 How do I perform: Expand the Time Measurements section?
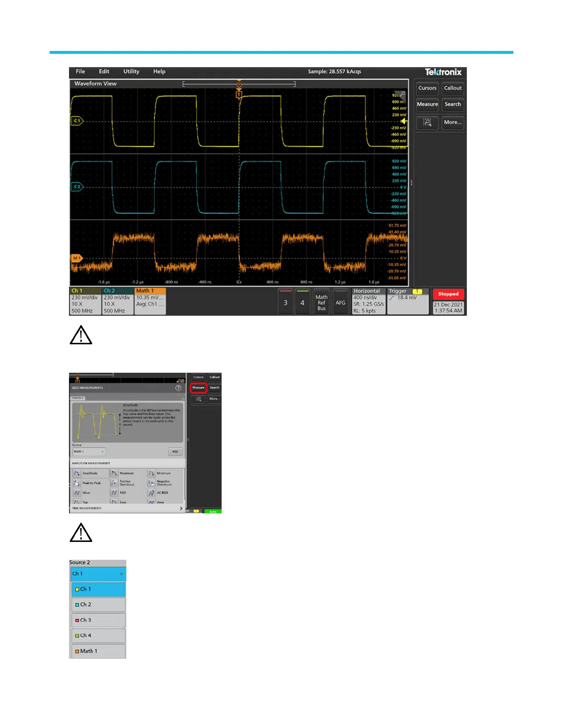127,508
